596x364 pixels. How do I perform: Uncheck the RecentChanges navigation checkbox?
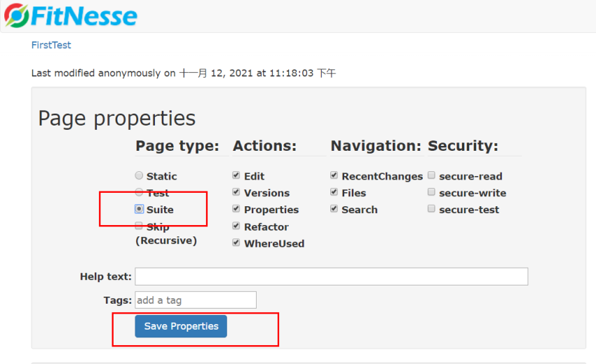coord(334,175)
